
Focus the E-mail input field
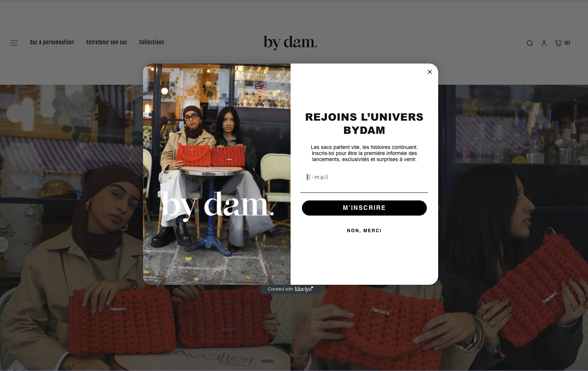coord(364,177)
